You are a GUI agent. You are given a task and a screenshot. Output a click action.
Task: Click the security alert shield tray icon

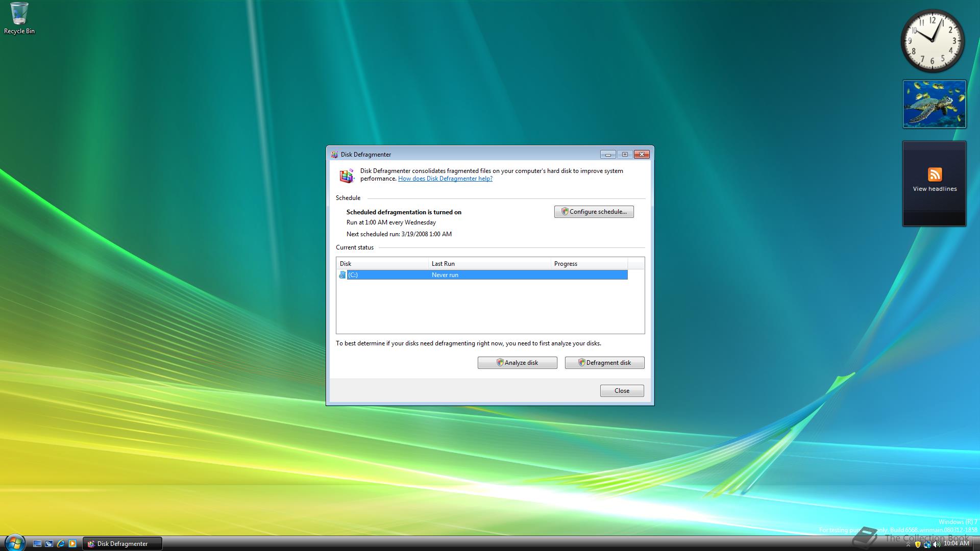click(917, 544)
